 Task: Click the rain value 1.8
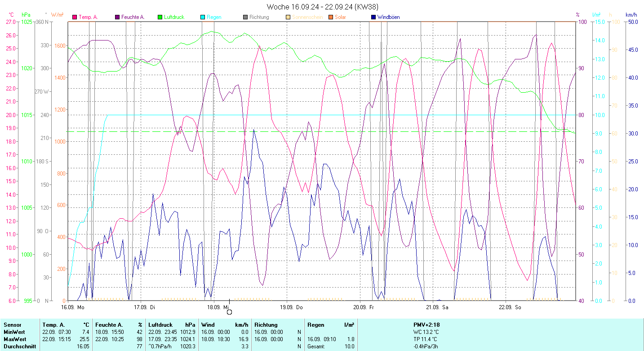click(x=351, y=339)
